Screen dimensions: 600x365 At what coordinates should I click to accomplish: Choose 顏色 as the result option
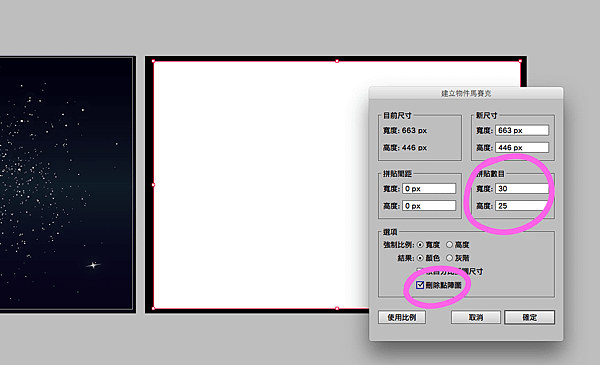(x=420, y=258)
